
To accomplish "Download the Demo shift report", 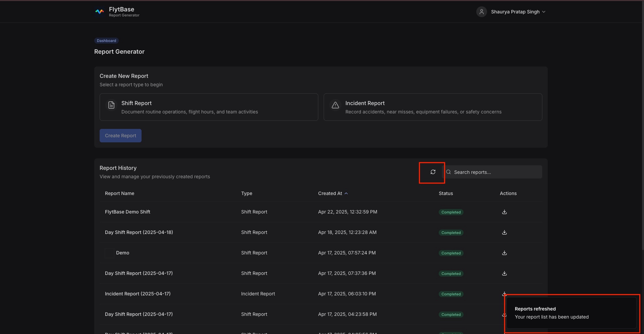I will click(504, 253).
